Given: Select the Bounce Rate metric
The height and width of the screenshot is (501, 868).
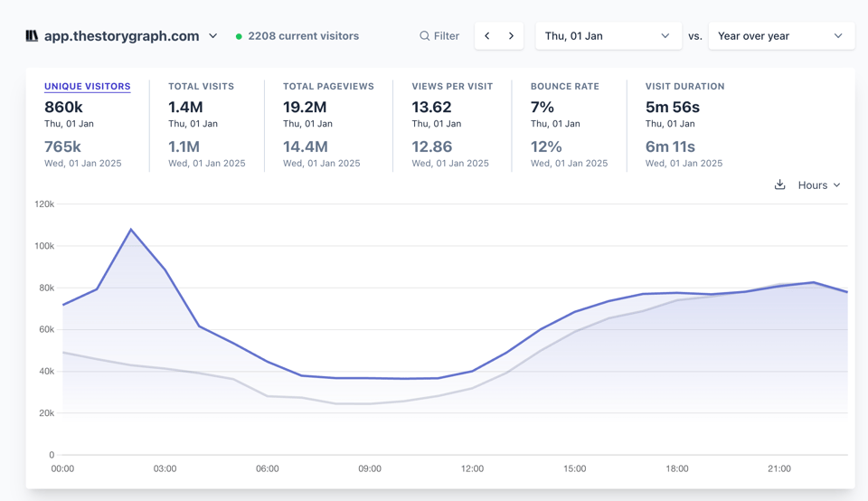Looking at the screenshot, I should [564, 87].
